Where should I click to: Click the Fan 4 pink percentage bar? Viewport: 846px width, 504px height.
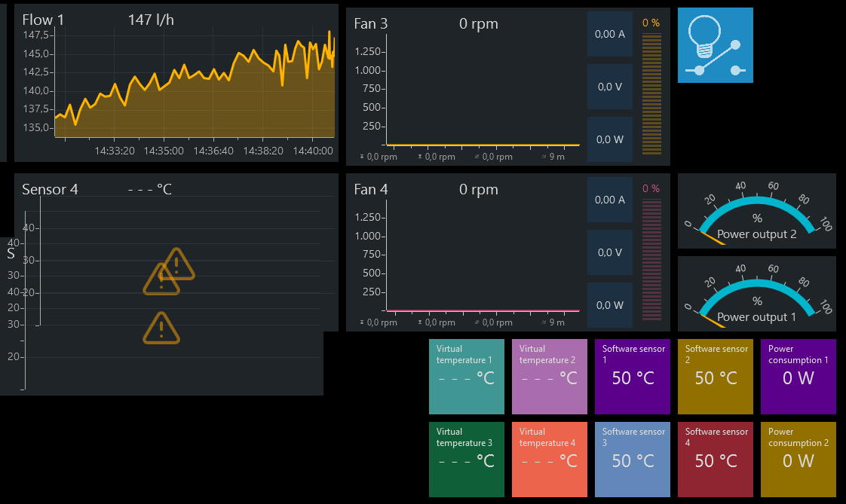[651, 260]
